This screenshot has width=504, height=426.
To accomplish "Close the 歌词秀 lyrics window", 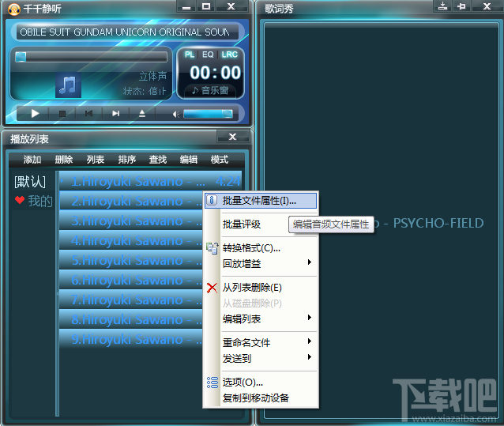I will pos(487,6).
